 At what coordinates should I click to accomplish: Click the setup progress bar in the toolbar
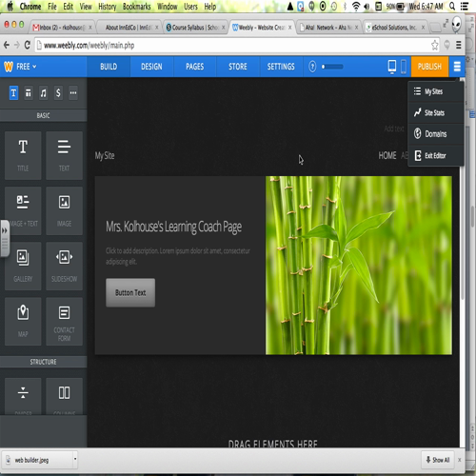[x=332, y=67]
